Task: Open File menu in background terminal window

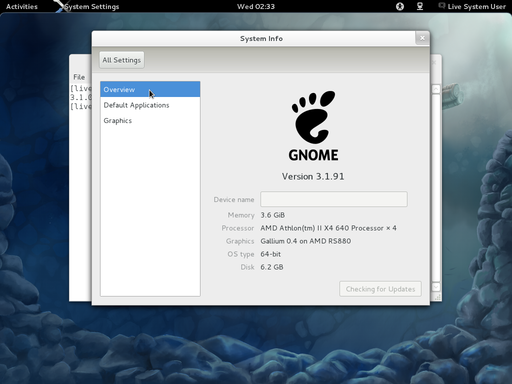Action: [x=79, y=77]
